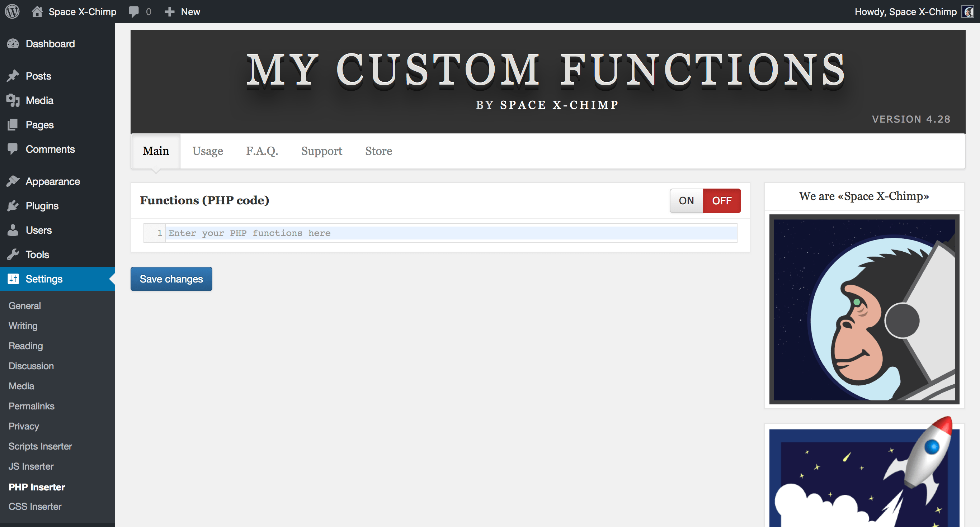The width and height of the screenshot is (980, 527).
Task: Click the comments bubble icon in the admin bar
Action: pos(133,11)
